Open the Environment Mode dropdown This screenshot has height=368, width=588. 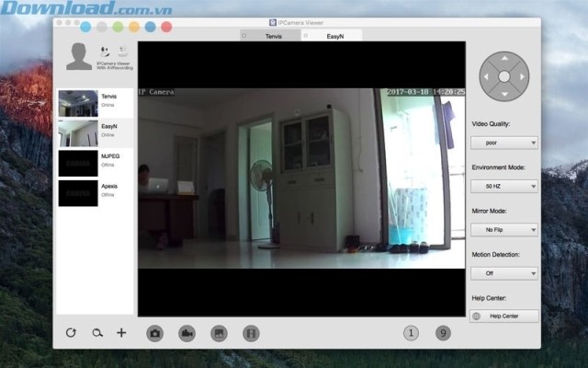point(503,186)
